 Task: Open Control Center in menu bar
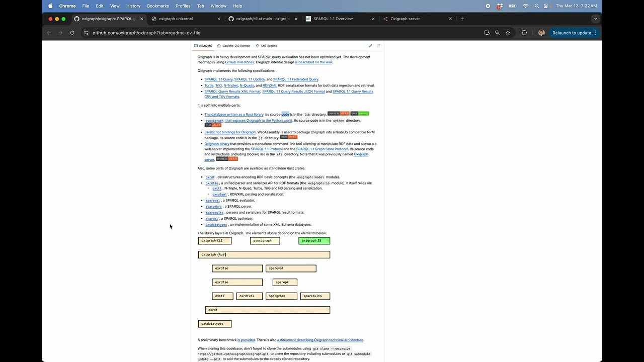point(547,6)
